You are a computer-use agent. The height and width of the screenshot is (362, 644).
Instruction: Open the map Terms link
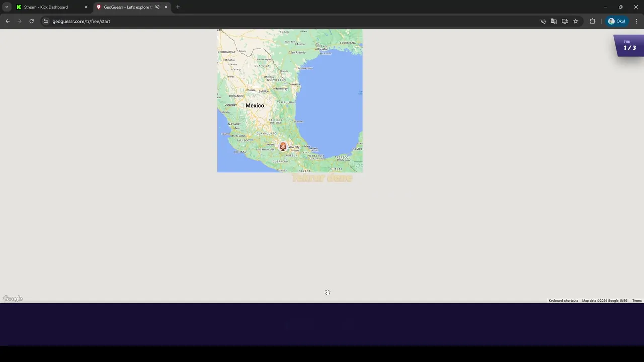click(637, 301)
